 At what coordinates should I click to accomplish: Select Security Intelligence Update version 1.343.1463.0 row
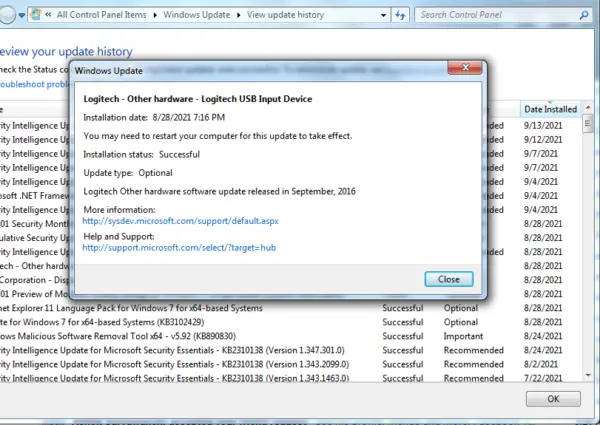coord(291,378)
